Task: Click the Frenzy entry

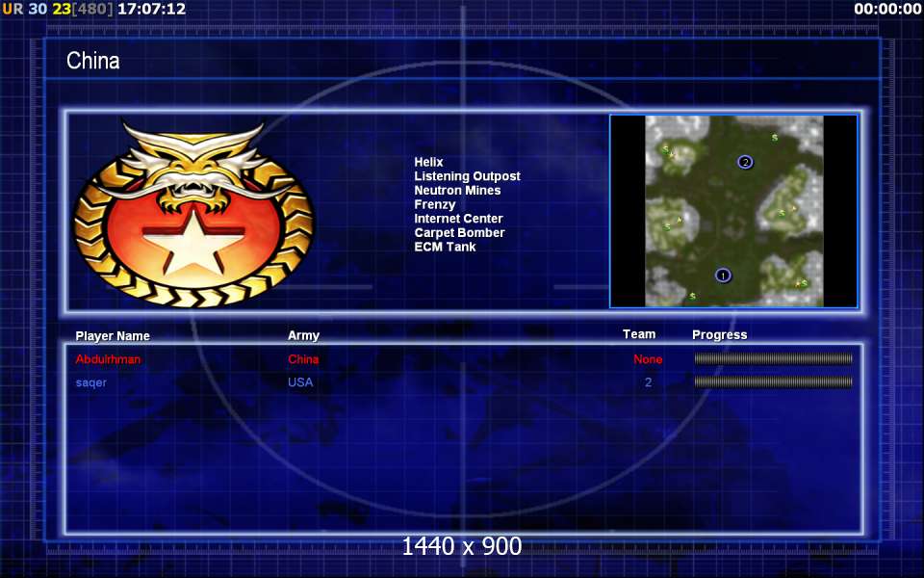Action: click(x=435, y=204)
